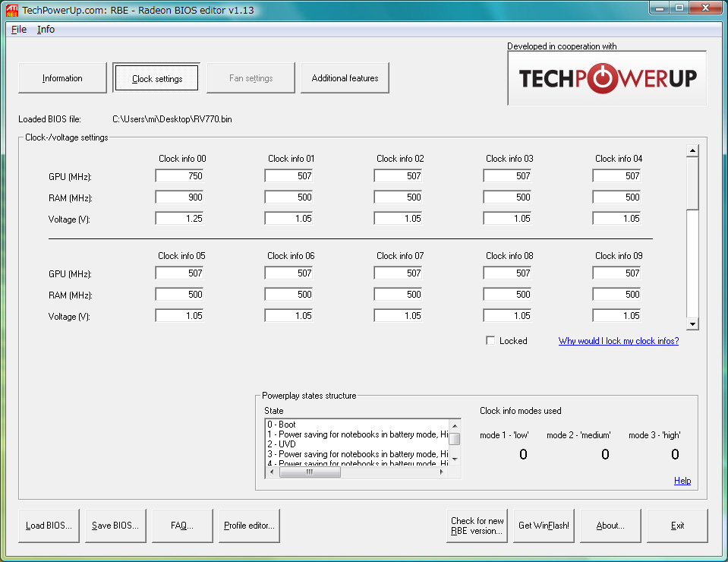Viewport: 728px width, 562px height.
Task: Click the Get WinFlash button
Action: tap(544, 526)
